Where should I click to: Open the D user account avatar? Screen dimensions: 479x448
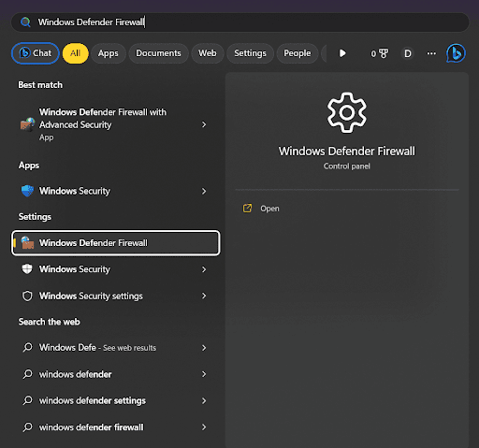pos(407,53)
